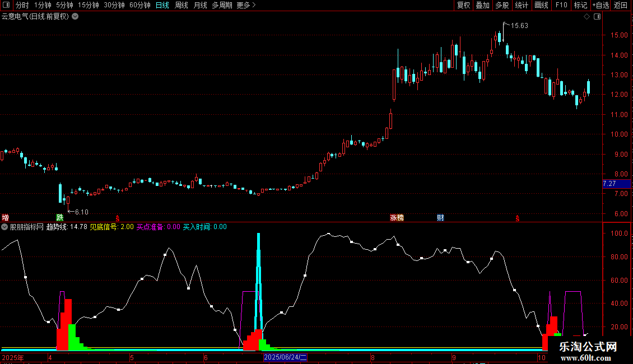
Task: Switch to 分时 intraday view
Action: click(x=22, y=5)
